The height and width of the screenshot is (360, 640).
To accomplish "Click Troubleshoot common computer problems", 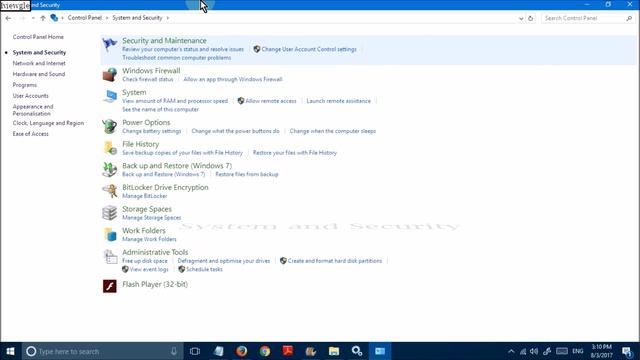I will click(176, 58).
